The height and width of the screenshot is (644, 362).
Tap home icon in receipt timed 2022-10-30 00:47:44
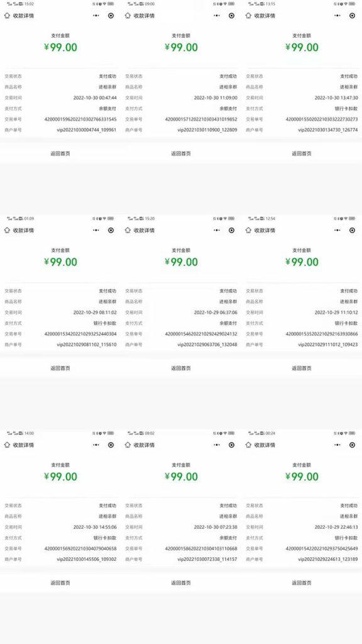(x=7, y=16)
